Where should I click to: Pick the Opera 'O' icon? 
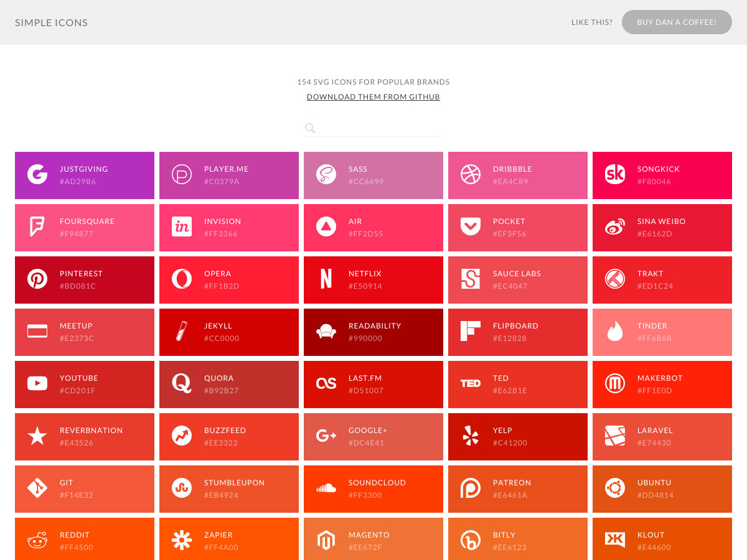182,279
